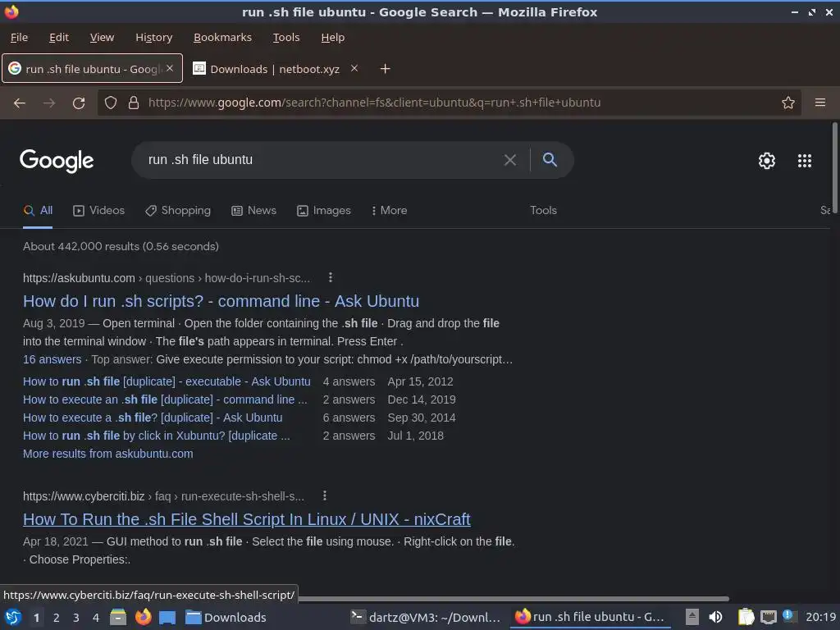This screenshot has width=840, height=630.
Task: Show Images search results
Action: point(323,211)
